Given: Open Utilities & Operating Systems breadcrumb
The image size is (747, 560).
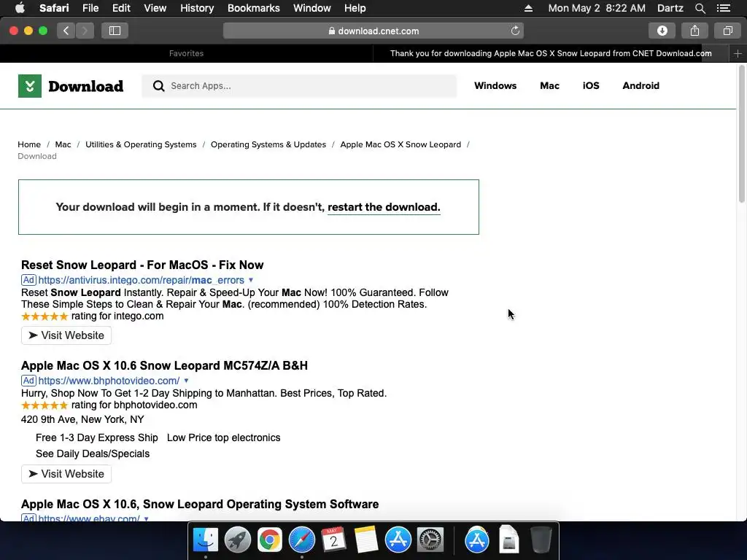Looking at the screenshot, I should (x=141, y=144).
